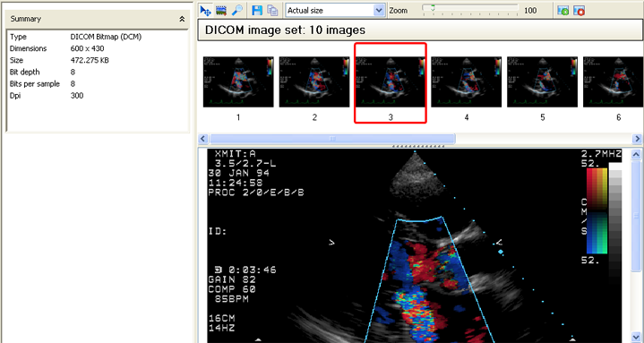Adjust the Zoom slider handle

433,8
